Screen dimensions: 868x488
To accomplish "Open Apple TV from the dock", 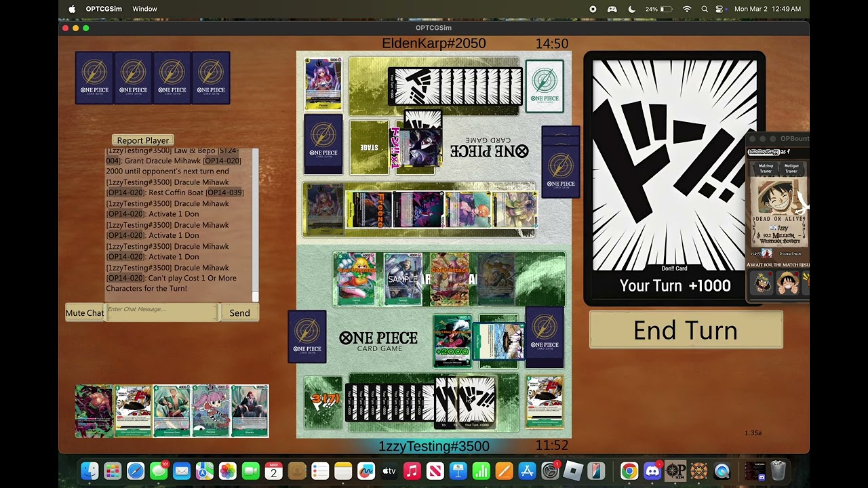I will (389, 470).
